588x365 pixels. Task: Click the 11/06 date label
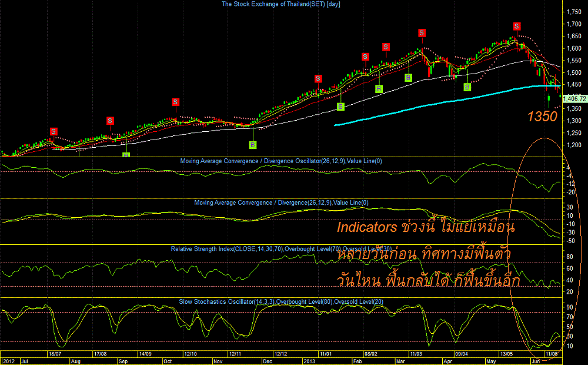[x=552, y=354]
